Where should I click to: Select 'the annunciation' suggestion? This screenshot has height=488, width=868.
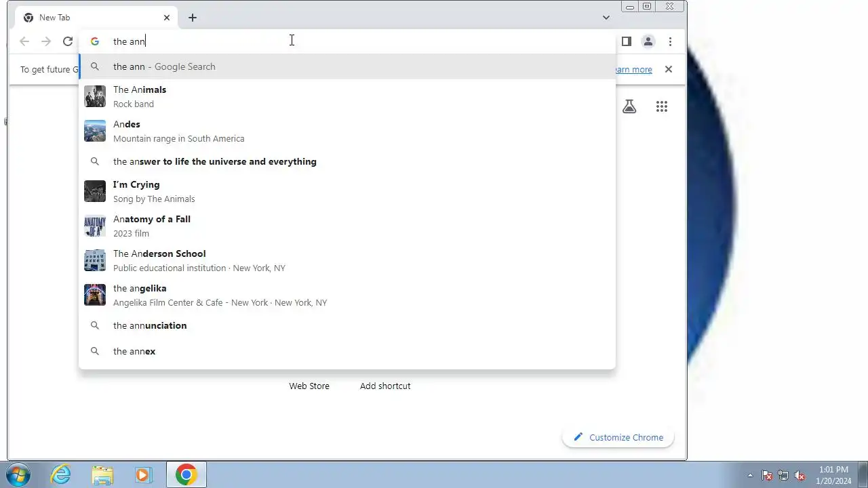click(x=347, y=325)
